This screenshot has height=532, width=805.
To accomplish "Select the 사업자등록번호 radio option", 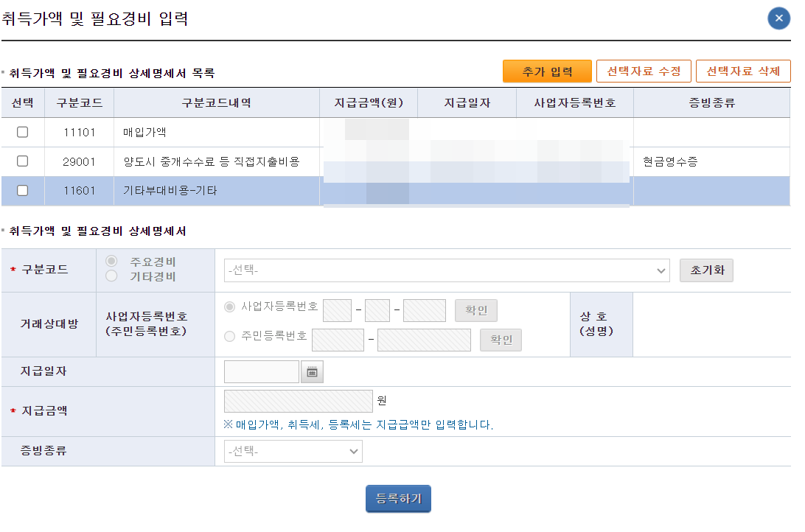I will [x=229, y=307].
